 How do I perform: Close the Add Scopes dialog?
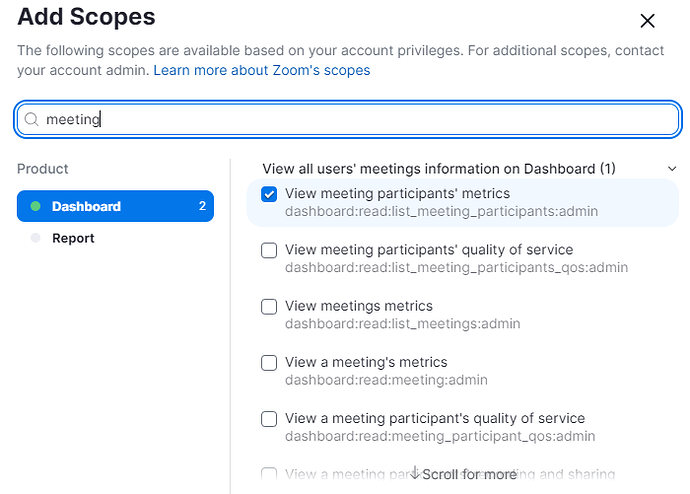[x=647, y=21]
